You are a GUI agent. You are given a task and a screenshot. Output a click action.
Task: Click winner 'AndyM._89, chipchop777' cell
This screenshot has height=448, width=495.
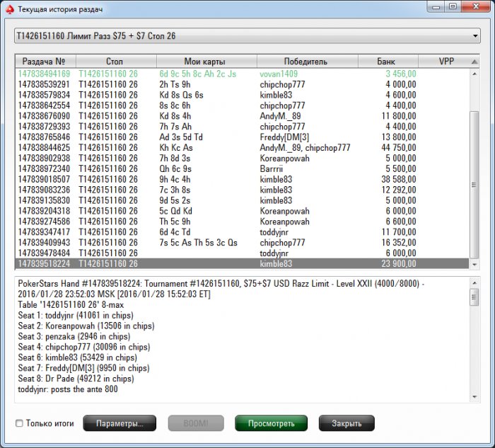[305, 147]
